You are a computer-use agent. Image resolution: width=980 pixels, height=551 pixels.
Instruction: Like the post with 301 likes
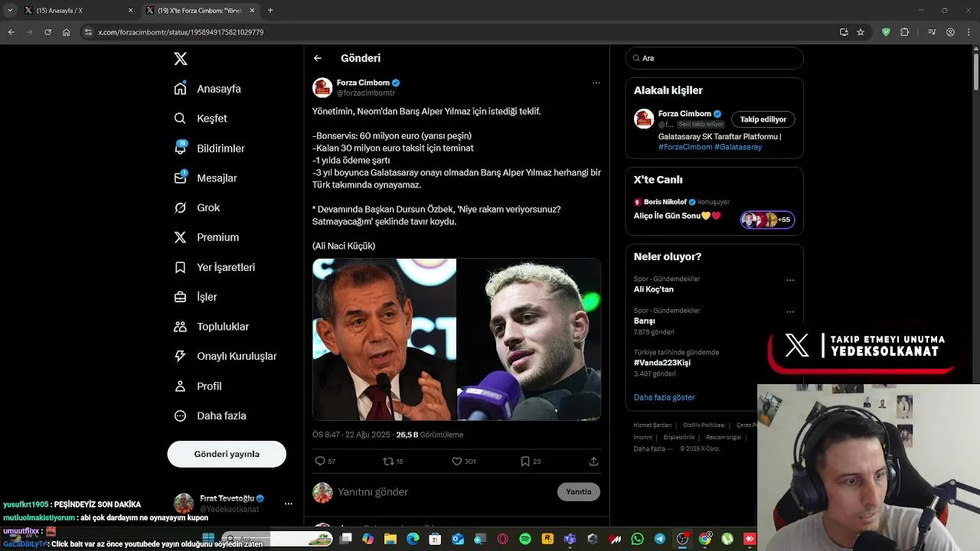456,461
